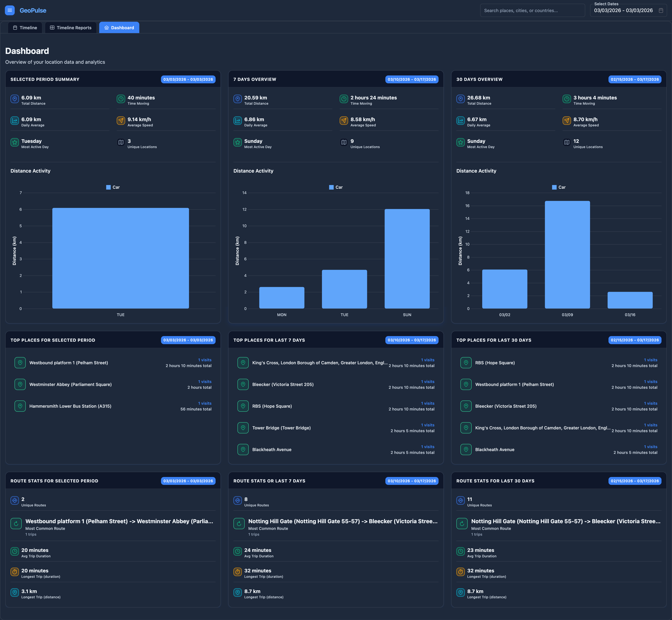Viewport: 672px width, 620px height.
Task: Select Notting Hill Gate route in 30 days stats
Action: (566, 521)
